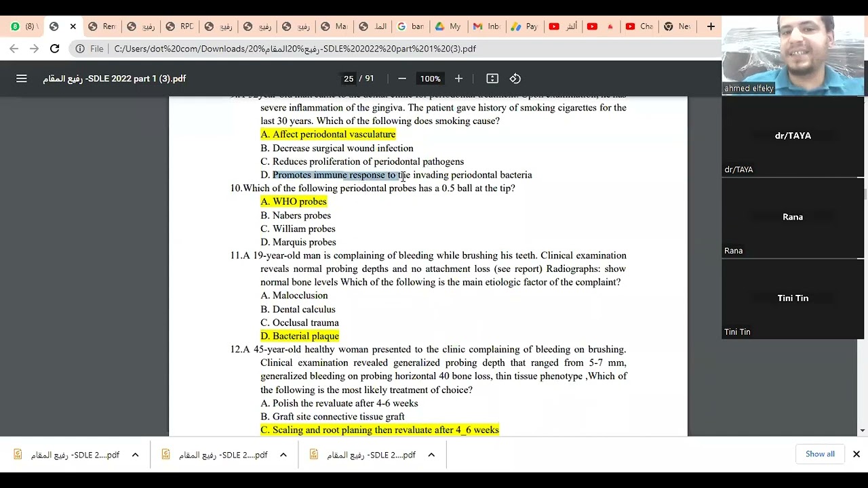Expand options for first downloaded PDF
Screen dimensions: 868x488
(135, 455)
